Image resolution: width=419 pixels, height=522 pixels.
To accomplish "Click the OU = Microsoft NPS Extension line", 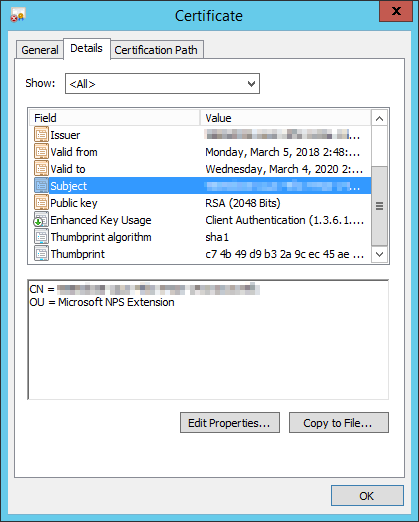I will click(102, 302).
